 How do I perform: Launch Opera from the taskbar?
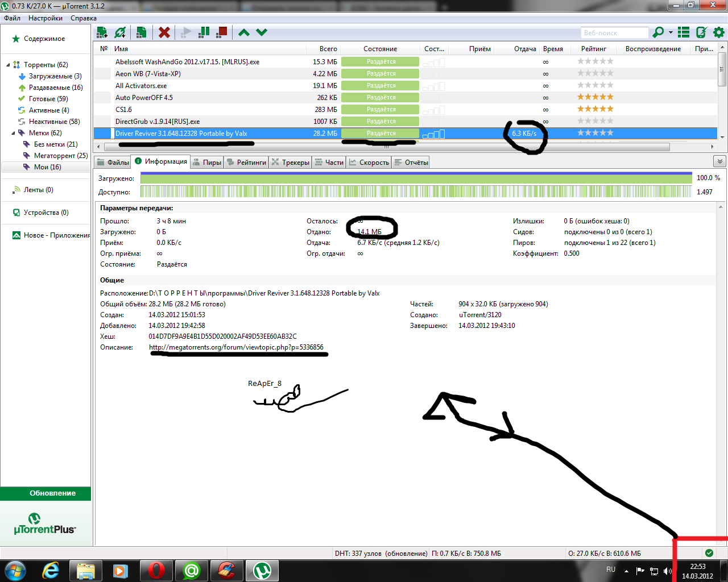pyautogui.click(x=156, y=570)
